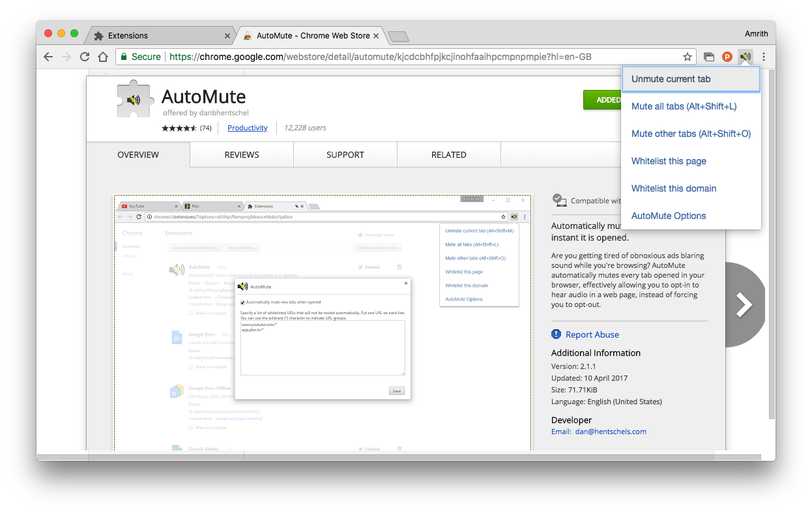
Task: Close the AutoMute Chrome Web Store tab
Action: tap(376, 36)
